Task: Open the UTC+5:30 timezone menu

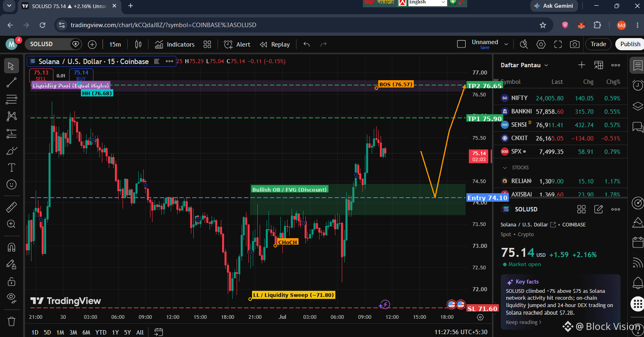Action: pyautogui.click(x=461, y=332)
